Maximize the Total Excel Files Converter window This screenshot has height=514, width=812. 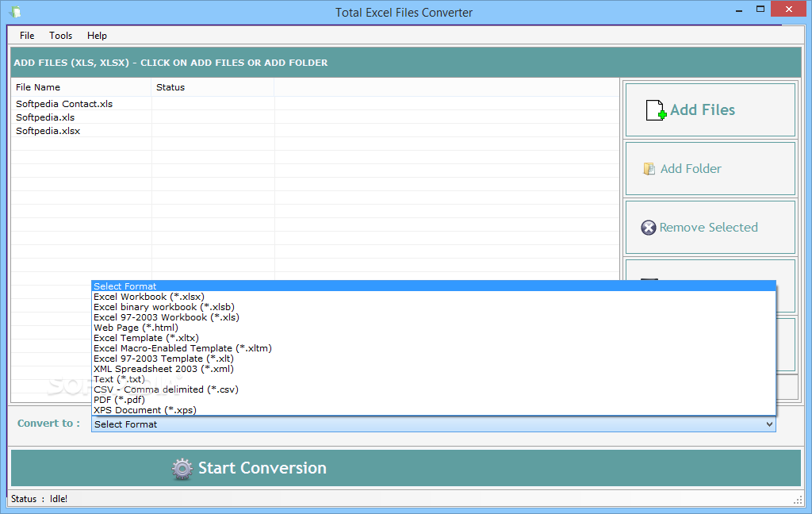pos(760,10)
